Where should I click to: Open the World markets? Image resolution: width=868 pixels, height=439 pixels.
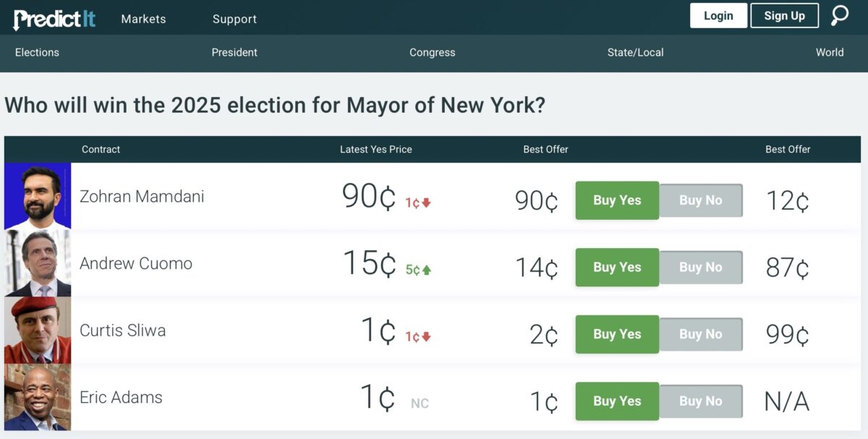tap(830, 52)
